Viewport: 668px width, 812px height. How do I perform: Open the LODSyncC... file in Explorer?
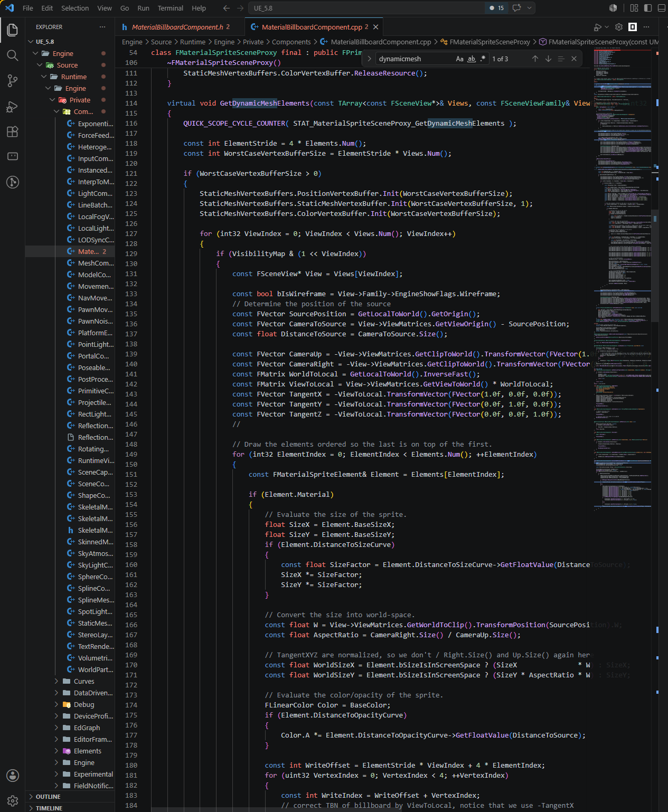tap(70, 240)
